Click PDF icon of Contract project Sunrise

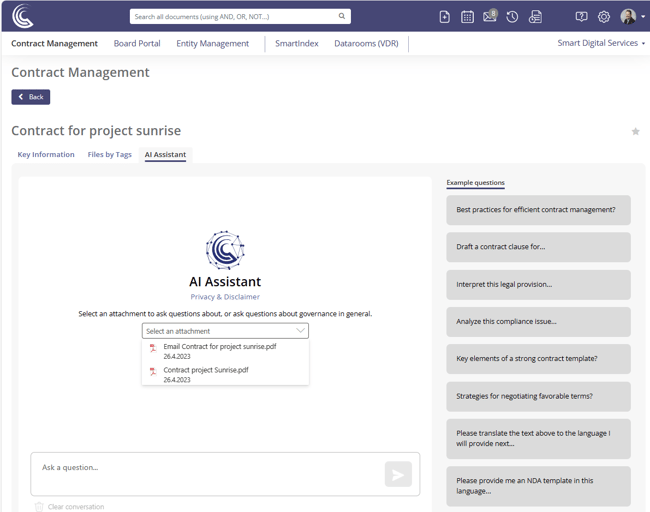153,371
